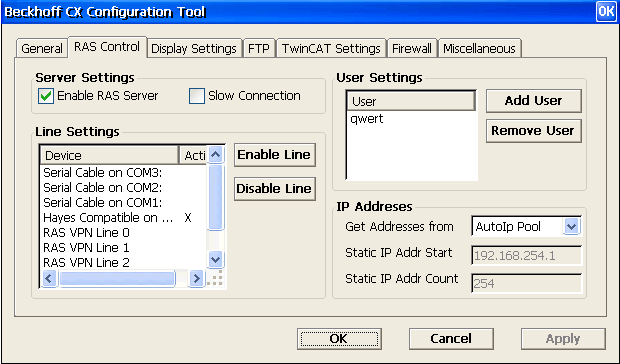The width and height of the screenshot is (620, 364).
Task: Switch to the Firewall tab
Action: coord(412,49)
